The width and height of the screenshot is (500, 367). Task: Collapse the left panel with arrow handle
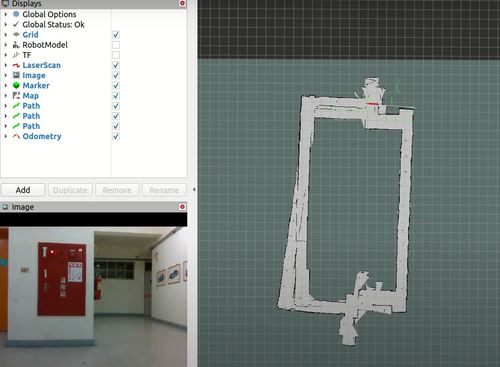[194, 189]
